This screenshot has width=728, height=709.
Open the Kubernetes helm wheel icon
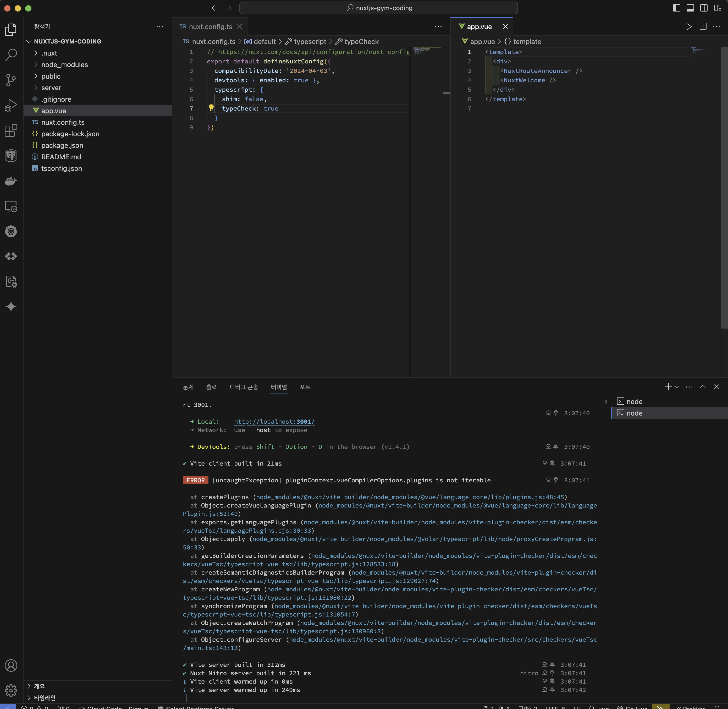coord(11,231)
